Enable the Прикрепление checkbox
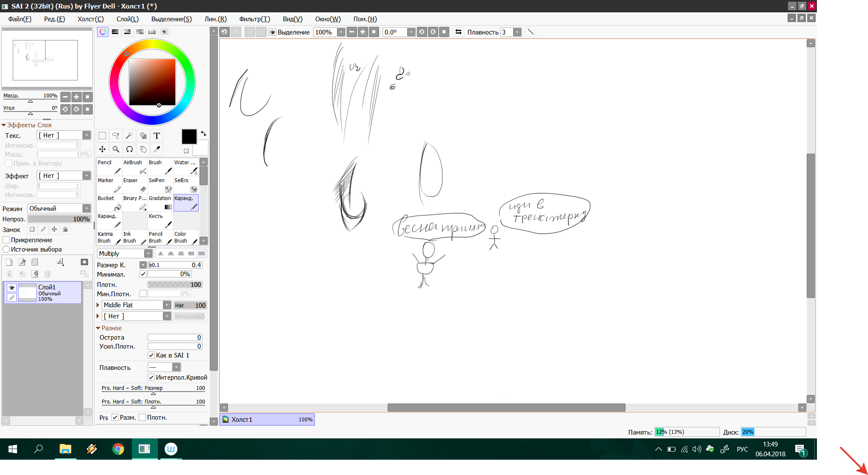The image size is (868, 475). click(x=6, y=240)
